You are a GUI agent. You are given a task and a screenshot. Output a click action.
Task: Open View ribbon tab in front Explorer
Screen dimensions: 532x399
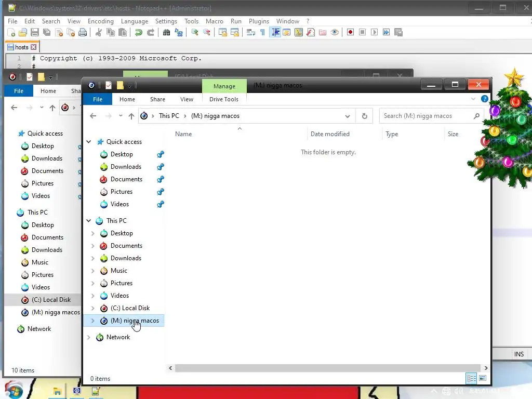pos(187,99)
